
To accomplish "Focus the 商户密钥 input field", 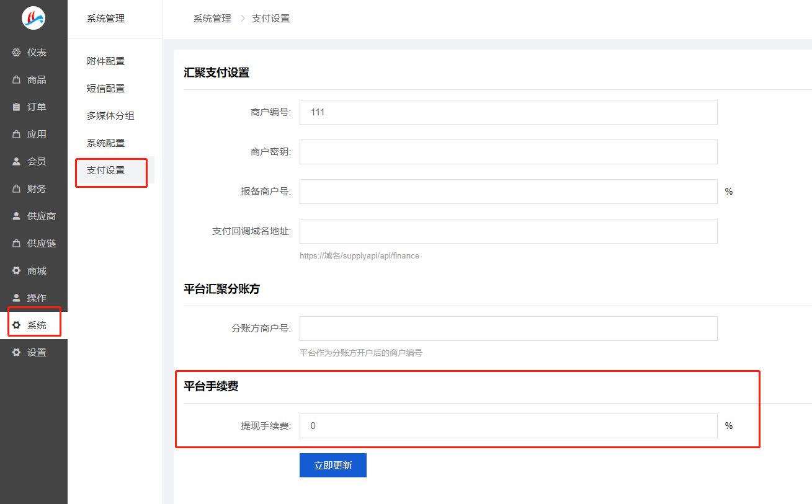I will pos(508,152).
